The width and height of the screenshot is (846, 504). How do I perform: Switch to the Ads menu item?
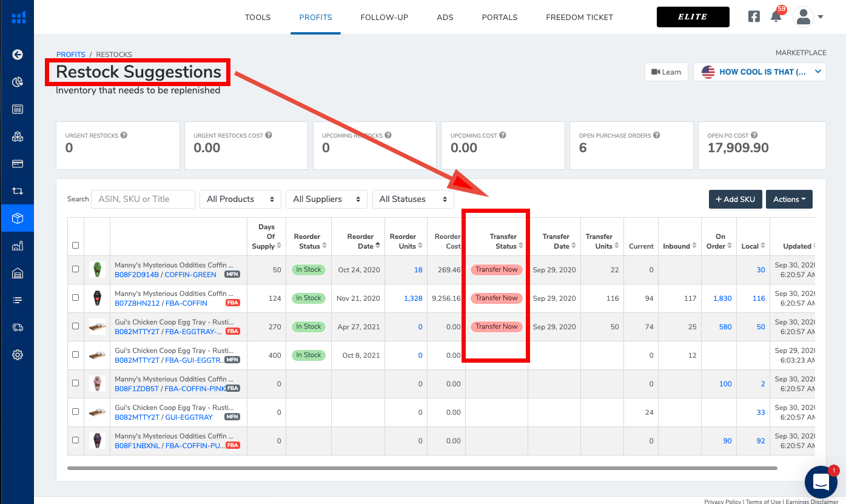point(445,17)
